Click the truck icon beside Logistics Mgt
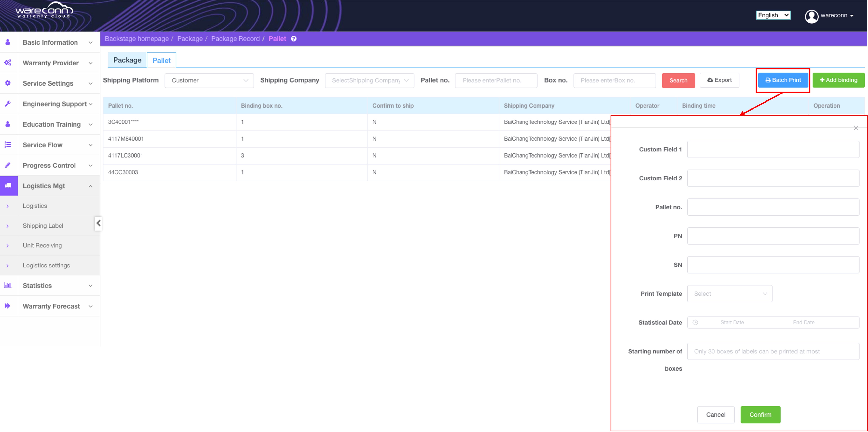Screen dimensions: 868x432 [8, 186]
